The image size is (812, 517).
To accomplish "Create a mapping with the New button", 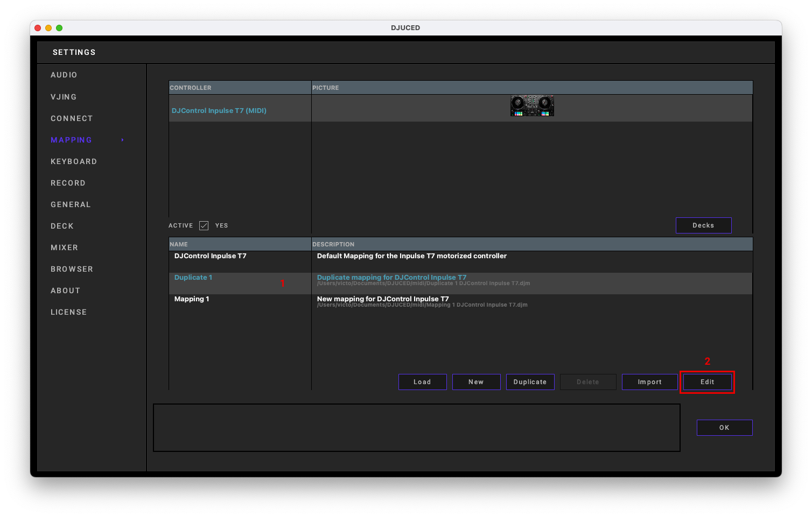I will [476, 382].
